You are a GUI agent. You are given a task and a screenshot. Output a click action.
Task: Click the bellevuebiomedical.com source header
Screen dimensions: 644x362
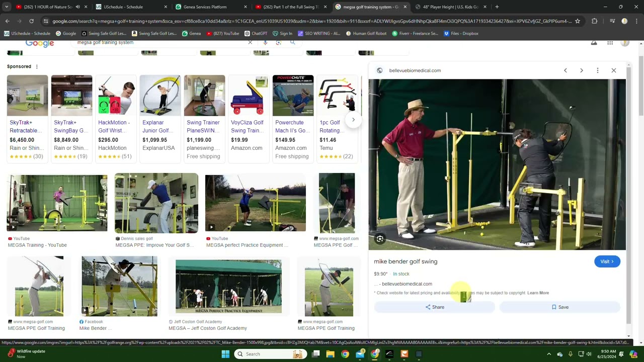pos(415,70)
